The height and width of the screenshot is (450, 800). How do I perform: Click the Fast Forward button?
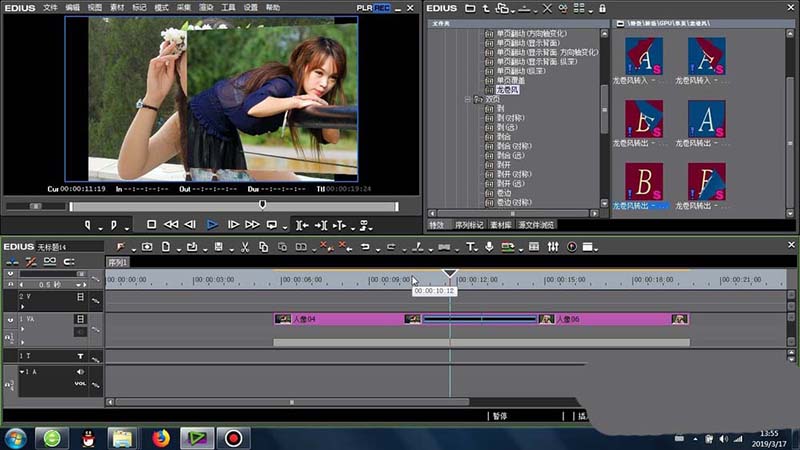click(x=252, y=224)
